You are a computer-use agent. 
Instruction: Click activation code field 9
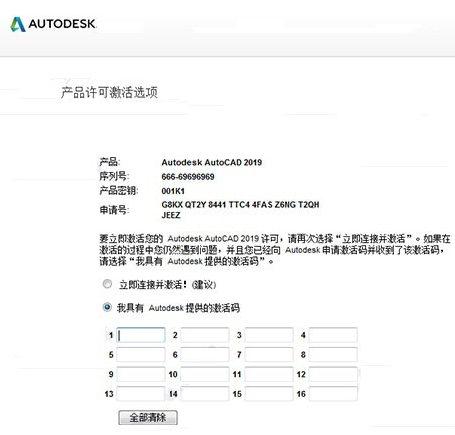pos(141,374)
